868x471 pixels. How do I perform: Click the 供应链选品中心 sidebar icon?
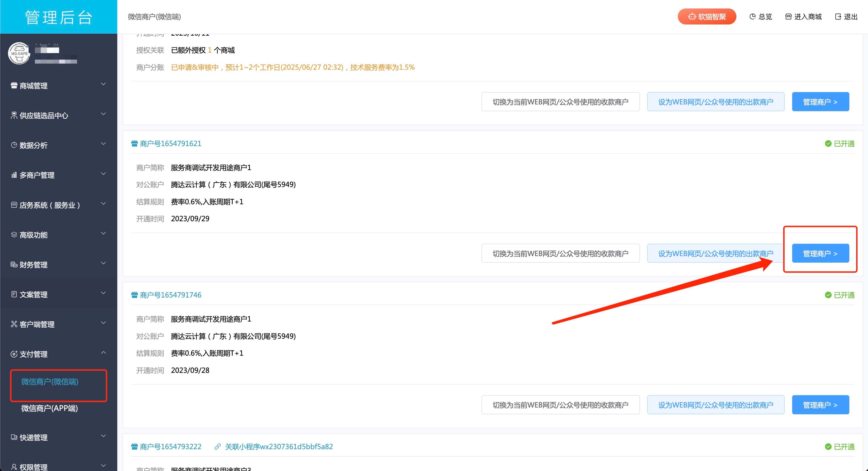(x=14, y=115)
